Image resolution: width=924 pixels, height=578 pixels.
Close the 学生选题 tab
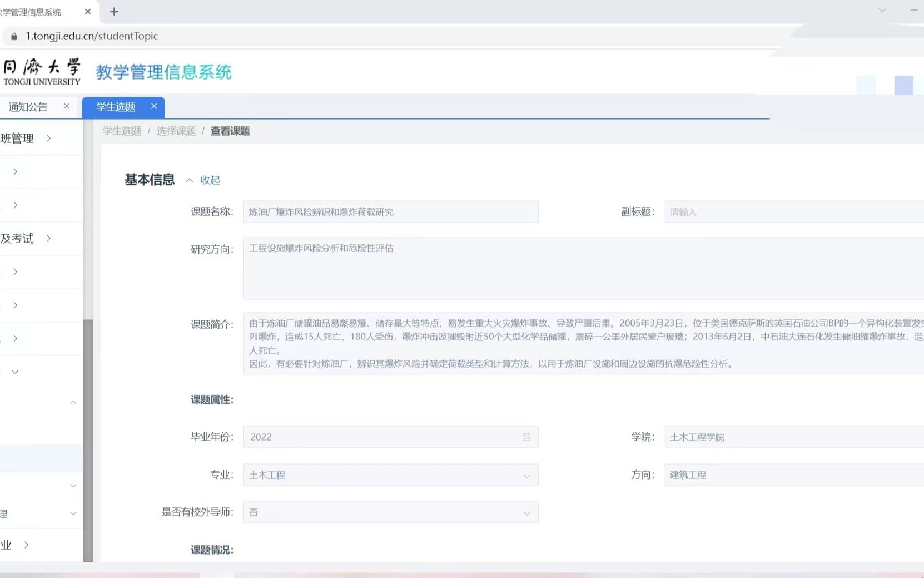(x=154, y=106)
